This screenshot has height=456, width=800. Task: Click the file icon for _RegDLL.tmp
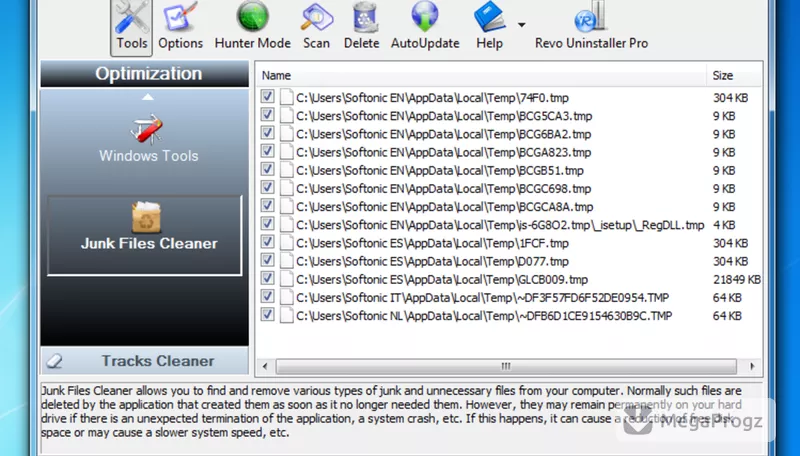click(287, 224)
